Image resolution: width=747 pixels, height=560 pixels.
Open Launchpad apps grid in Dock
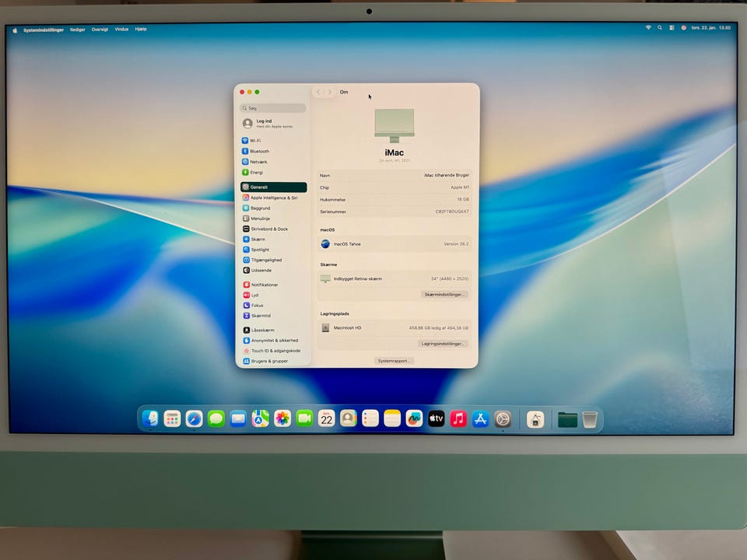[x=172, y=419]
